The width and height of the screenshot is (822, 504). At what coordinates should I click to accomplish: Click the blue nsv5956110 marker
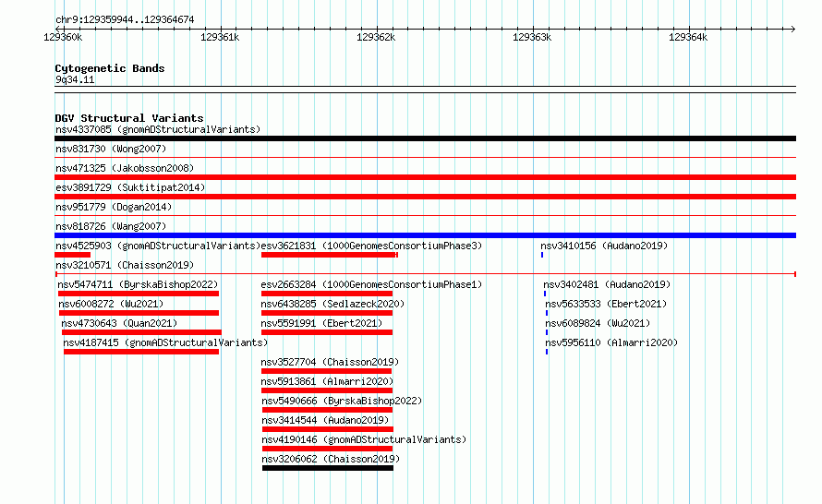[547, 352]
